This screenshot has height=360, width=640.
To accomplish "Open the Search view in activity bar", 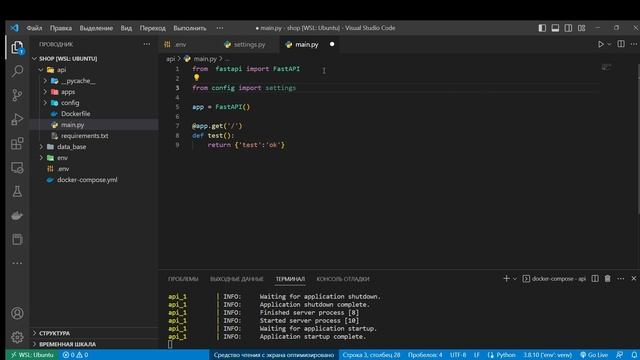I will point(17,71).
